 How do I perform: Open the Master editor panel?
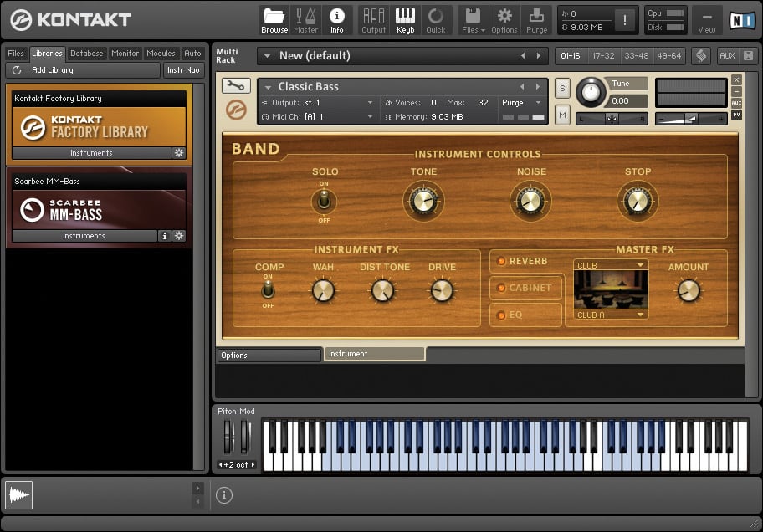(x=305, y=20)
